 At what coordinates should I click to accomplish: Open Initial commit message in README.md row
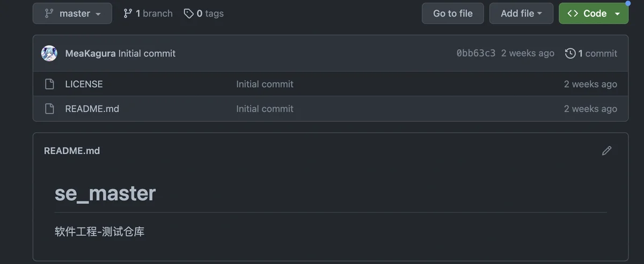(x=265, y=109)
